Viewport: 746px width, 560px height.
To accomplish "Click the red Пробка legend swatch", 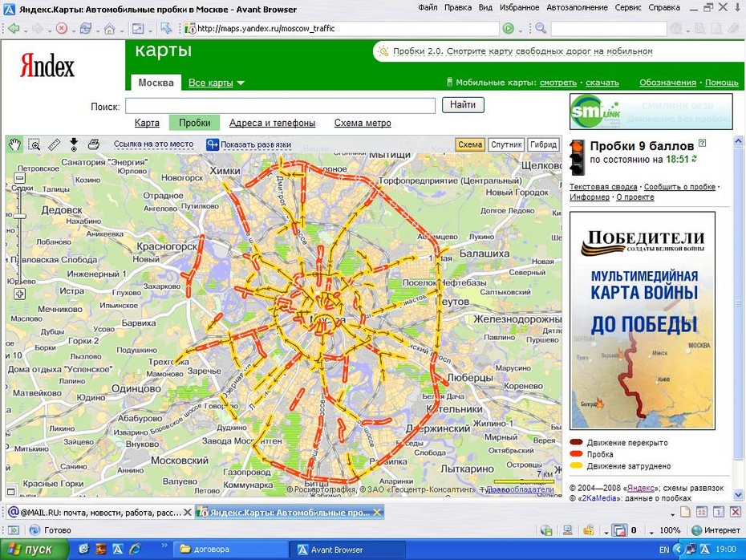I will pos(576,454).
